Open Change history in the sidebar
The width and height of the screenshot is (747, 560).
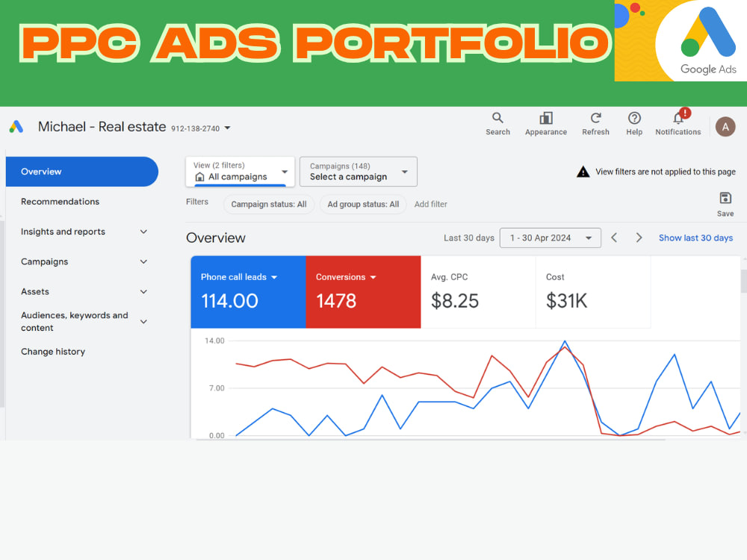53,352
